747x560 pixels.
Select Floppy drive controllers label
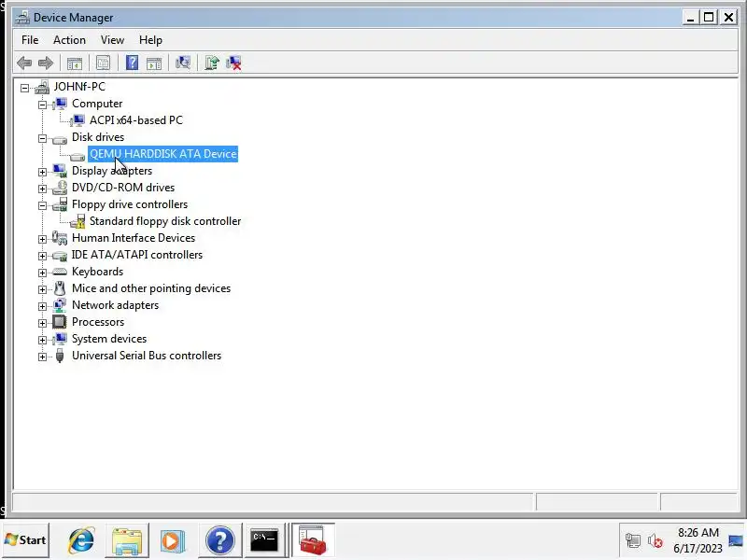point(130,204)
